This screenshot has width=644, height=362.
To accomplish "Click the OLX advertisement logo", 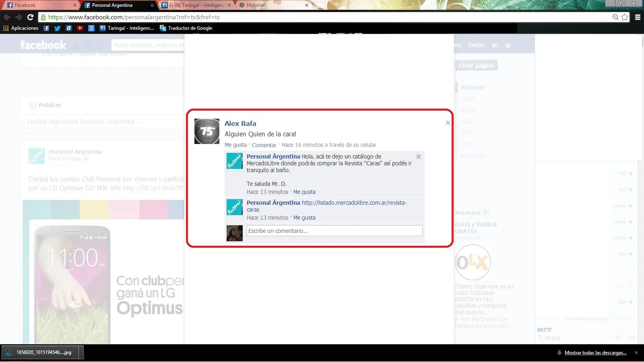I will [x=473, y=262].
